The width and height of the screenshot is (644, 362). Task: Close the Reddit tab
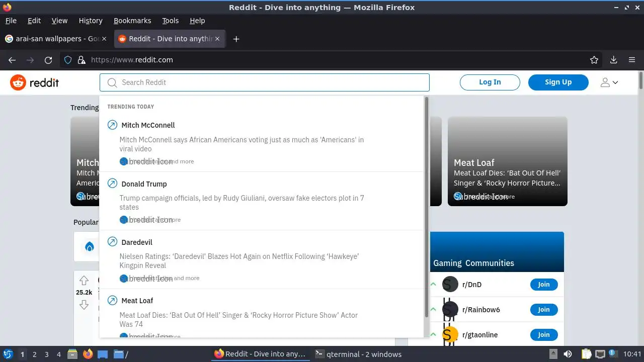pyautogui.click(x=217, y=39)
